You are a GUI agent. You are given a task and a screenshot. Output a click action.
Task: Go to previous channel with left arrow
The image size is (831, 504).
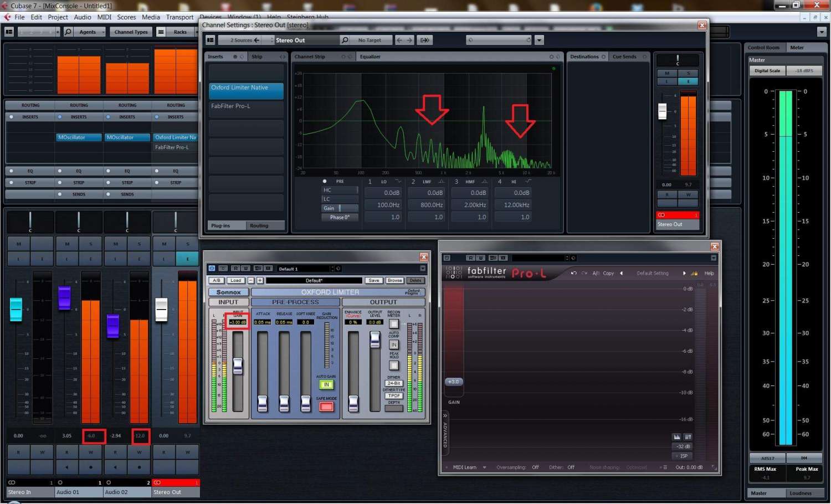coord(399,40)
